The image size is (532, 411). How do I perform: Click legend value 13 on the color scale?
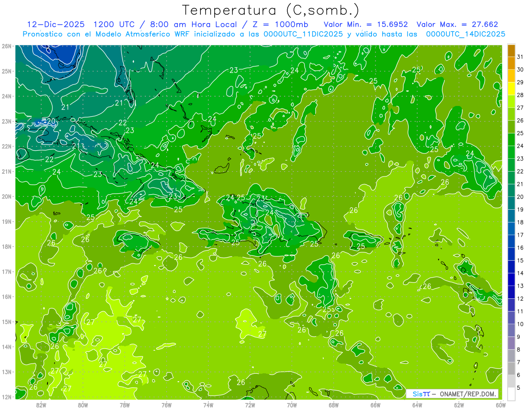click(520, 286)
